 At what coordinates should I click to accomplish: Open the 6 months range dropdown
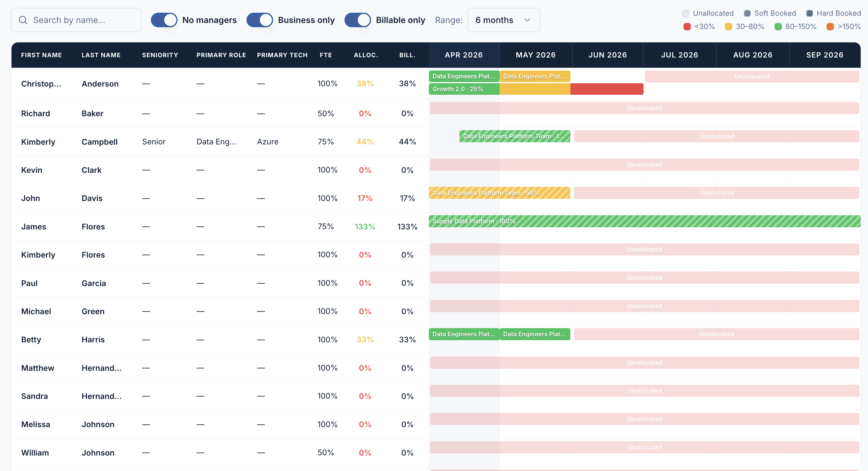[504, 20]
